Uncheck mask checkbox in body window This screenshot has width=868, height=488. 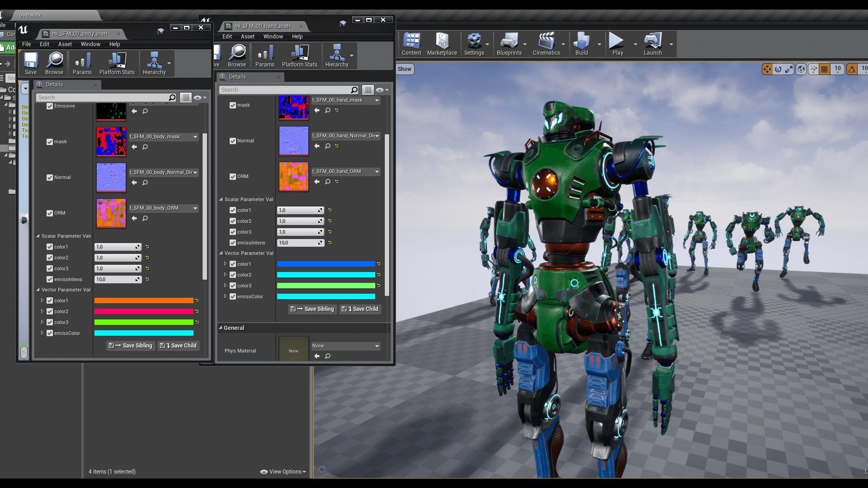coord(50,142)
